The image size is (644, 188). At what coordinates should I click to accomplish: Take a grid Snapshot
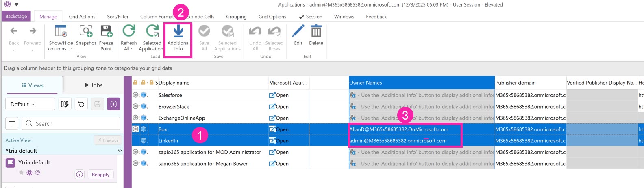click(86, 32)
